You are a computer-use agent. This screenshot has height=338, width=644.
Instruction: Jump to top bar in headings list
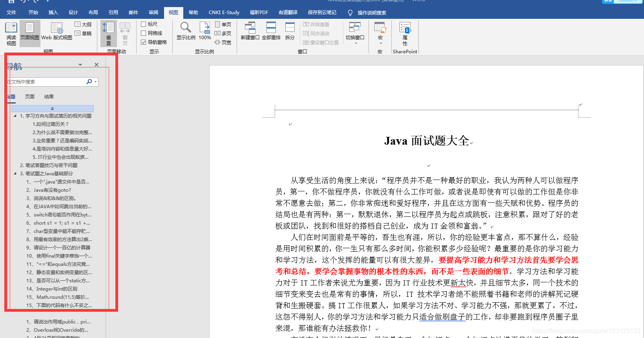(53, 108)
